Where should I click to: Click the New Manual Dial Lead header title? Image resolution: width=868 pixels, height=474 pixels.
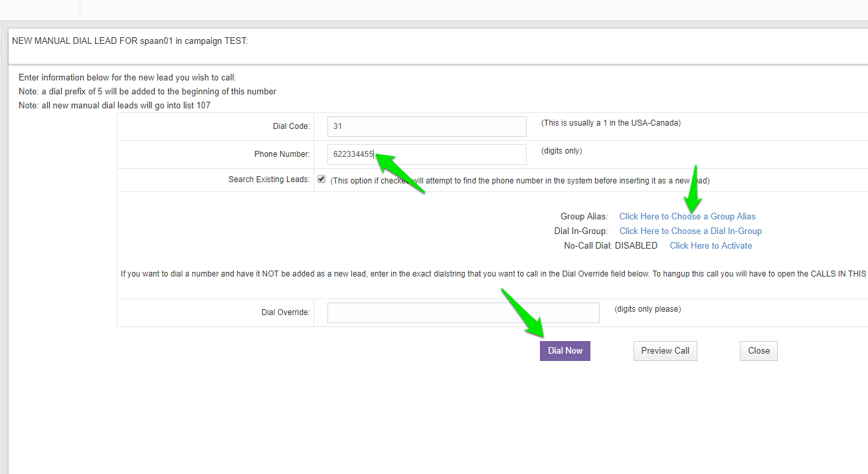click(x=130, y=41)
